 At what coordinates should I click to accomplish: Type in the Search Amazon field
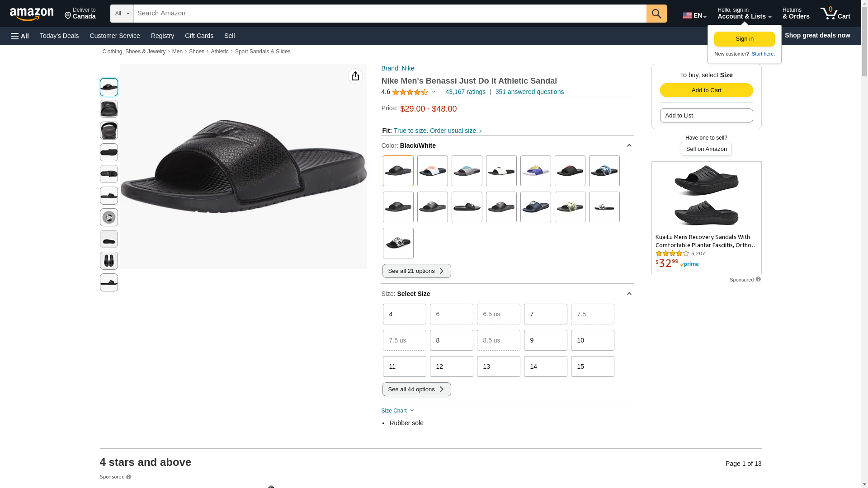(x=390, y=14)
